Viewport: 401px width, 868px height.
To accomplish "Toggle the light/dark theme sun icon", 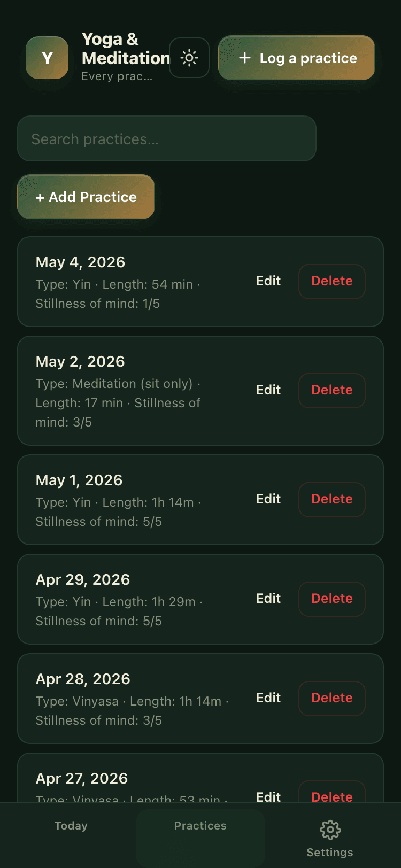I will click(189, 58).
